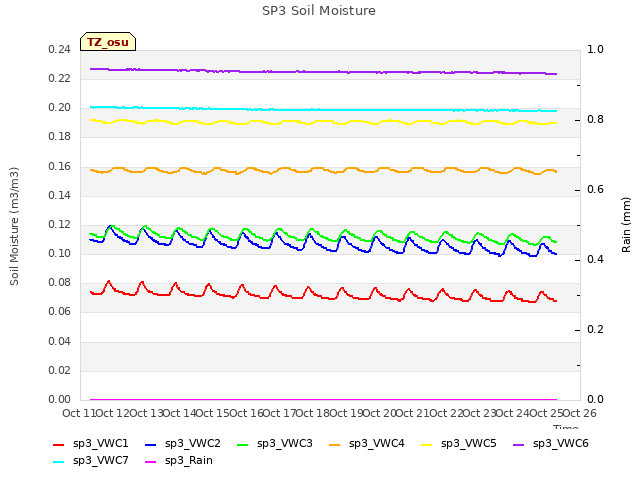Click the sp3_VWC1 red legend swatch

(59, 444)
